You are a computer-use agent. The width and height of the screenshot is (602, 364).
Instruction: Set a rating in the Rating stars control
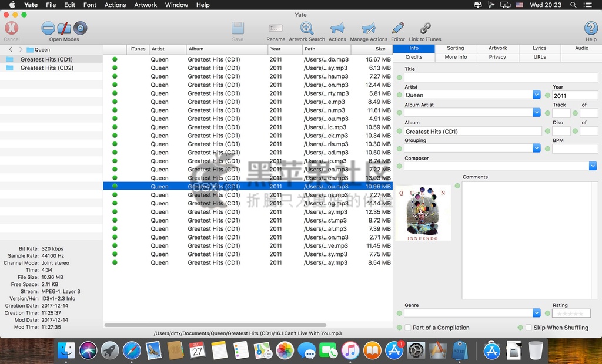(571, 314)
